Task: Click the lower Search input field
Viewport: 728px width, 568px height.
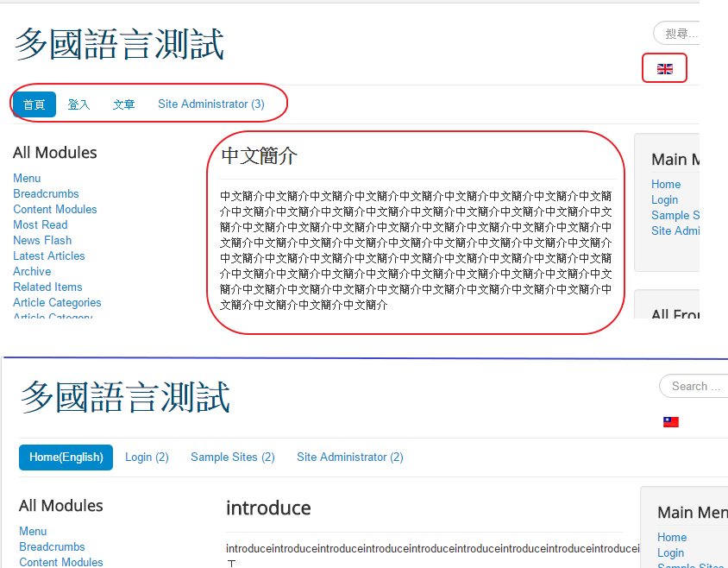Action: point(694,386)
